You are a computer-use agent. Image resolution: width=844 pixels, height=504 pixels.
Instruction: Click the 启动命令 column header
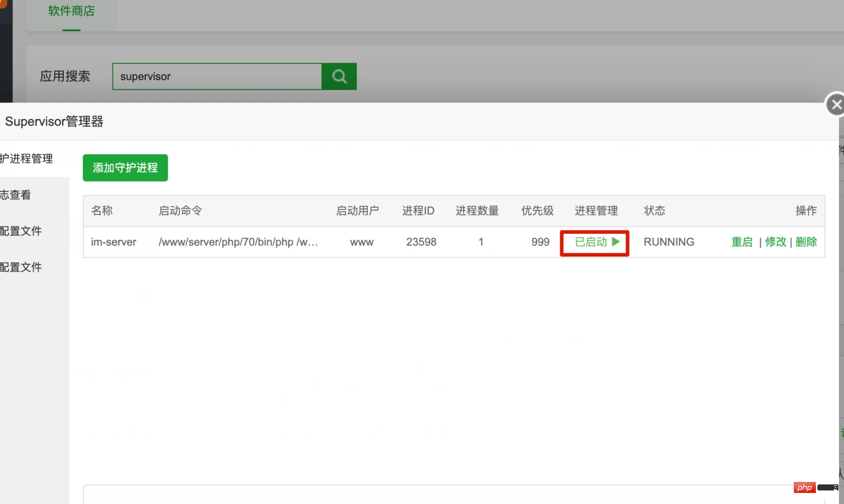pos(180,211)
